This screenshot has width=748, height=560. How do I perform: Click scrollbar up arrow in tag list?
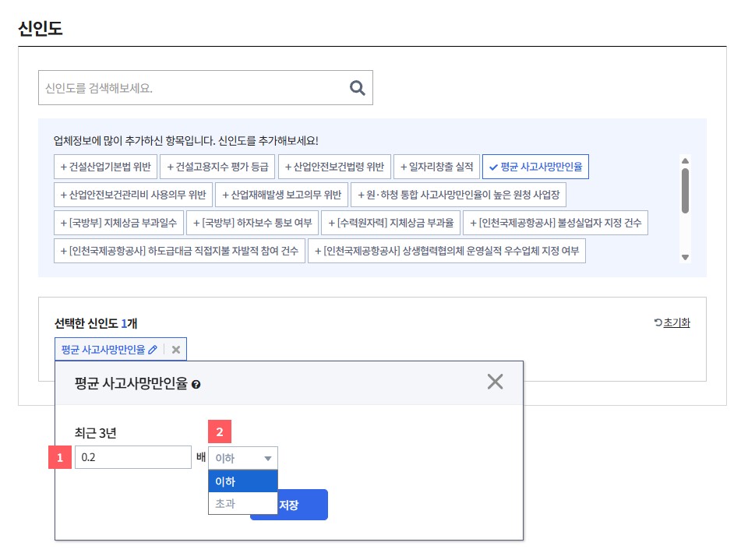pyautogui.click(x=685, y=160)
